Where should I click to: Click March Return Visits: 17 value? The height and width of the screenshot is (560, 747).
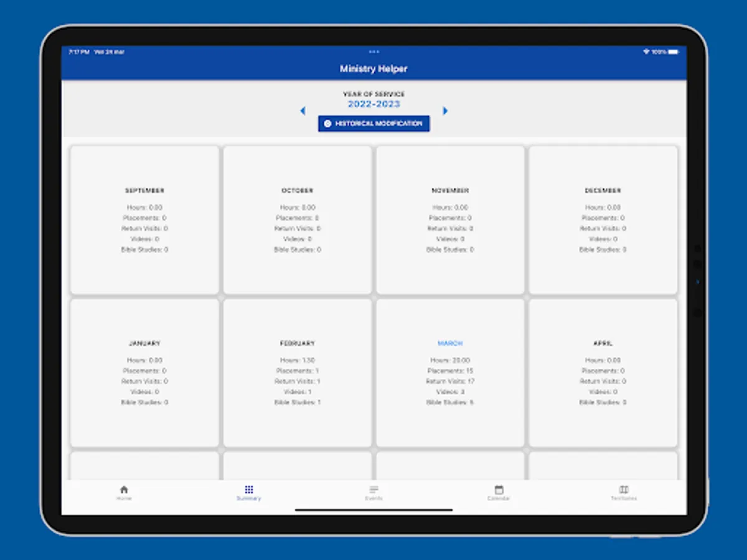(450, 381)
